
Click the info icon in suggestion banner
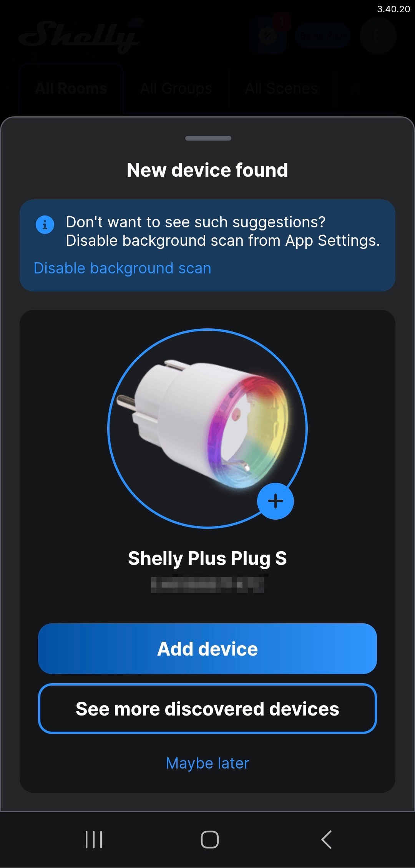(45, 224)
